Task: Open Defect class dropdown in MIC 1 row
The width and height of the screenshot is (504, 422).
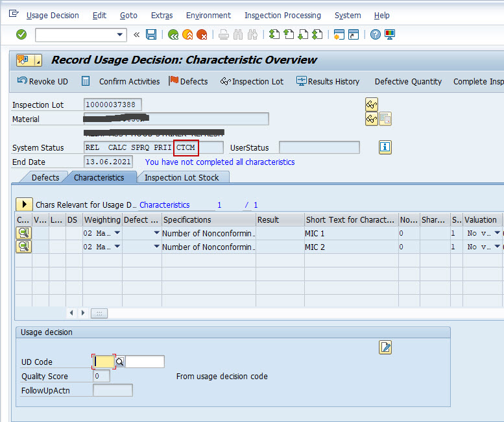Action: click(x=156, y=233)
